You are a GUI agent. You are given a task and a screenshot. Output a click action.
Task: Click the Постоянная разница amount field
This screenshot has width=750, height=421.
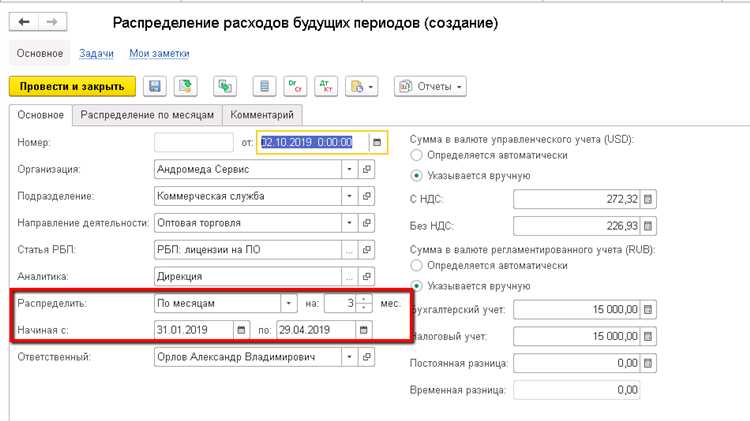point(576,363)
